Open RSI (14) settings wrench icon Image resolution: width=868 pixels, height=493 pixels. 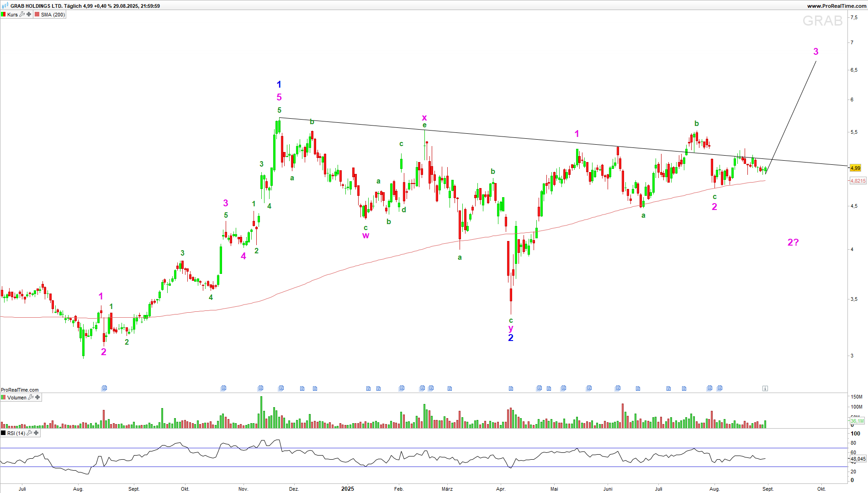(29, 433)
